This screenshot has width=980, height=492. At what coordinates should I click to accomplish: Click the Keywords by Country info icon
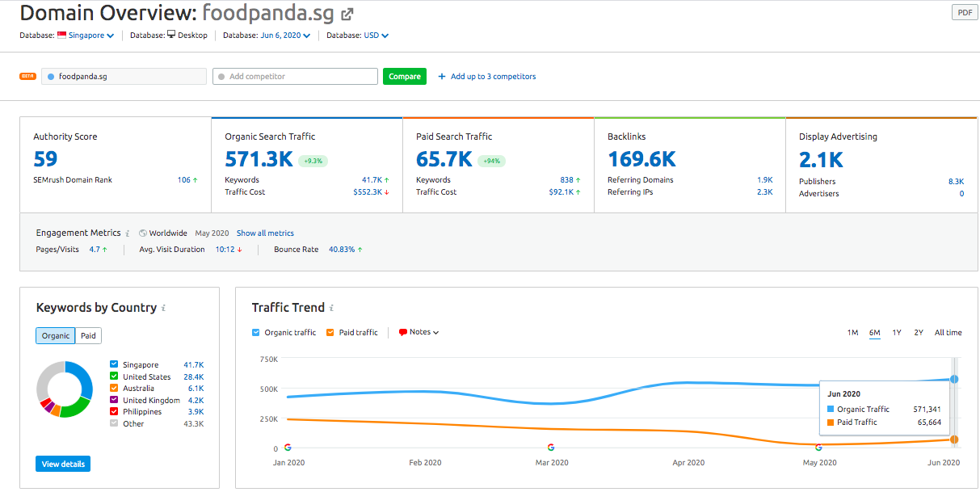tap(164, 308)
